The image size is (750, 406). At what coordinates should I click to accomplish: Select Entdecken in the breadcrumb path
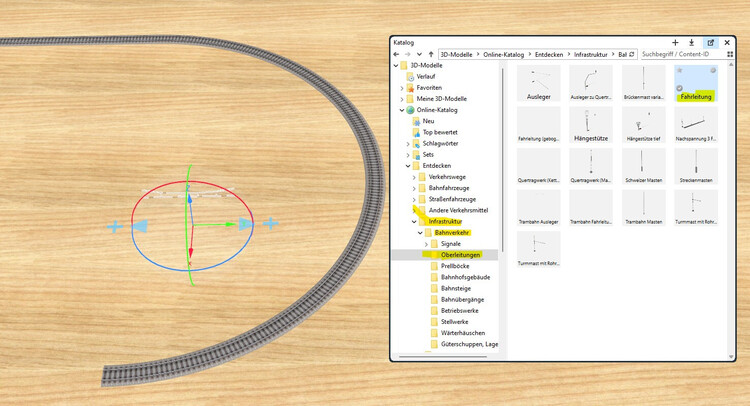tap(549, 55)
